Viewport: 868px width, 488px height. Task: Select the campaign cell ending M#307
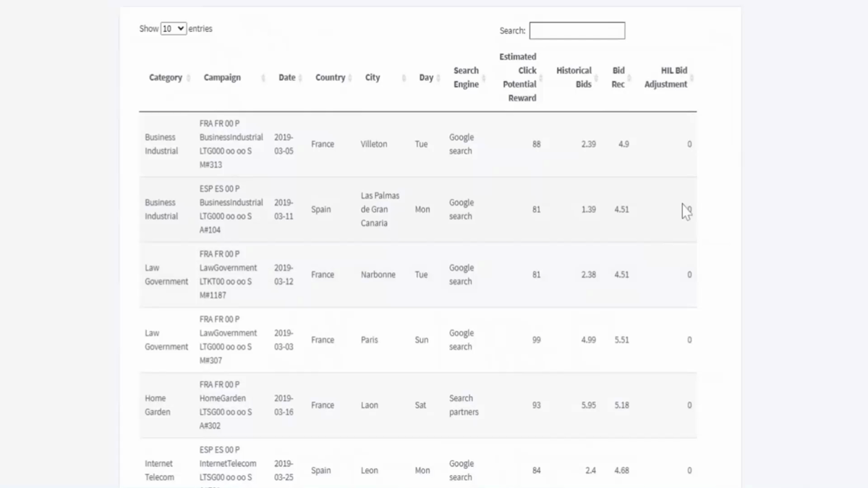click(229, 340)
